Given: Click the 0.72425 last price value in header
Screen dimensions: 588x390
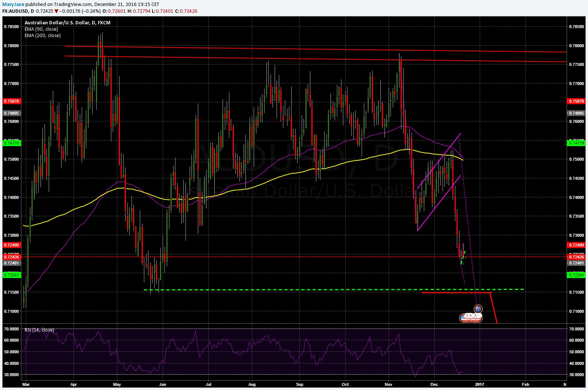Looking at the screenshot, I should [x=45, y=11].
